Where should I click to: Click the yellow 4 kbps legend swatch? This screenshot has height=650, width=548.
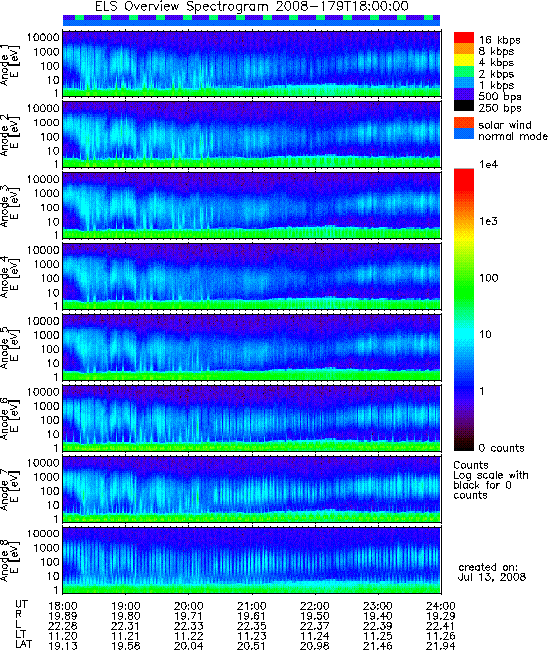click(464, 60)
